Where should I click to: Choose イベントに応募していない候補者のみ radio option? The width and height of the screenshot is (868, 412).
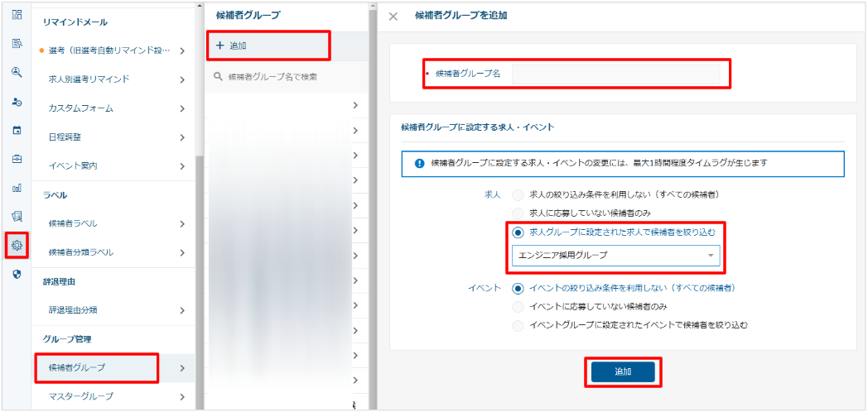[518, 307]
